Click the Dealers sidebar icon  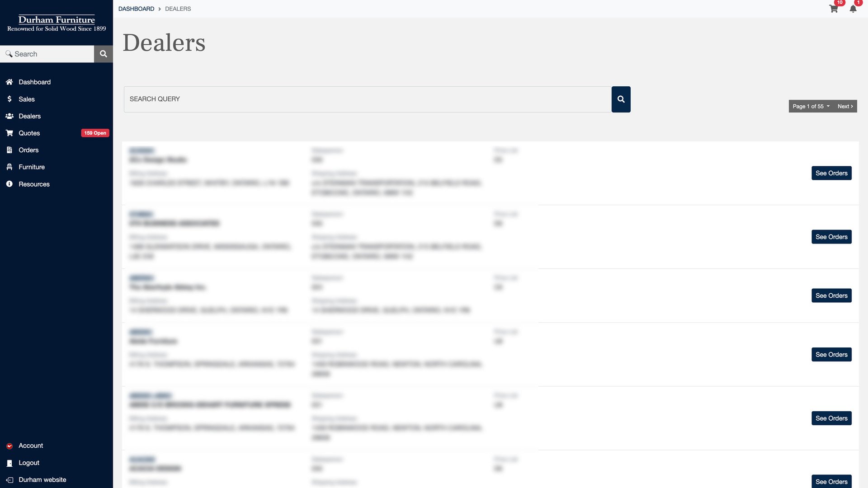pyautogui.click(x=9, y=116)
